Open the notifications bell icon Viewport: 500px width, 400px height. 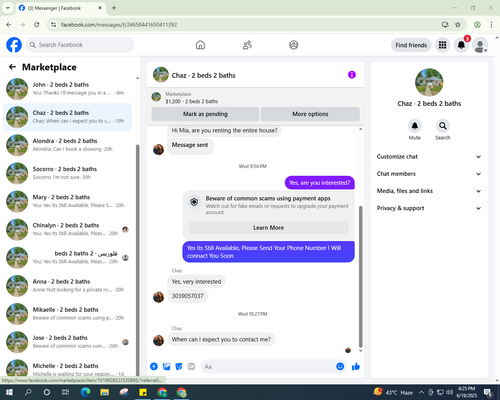click(x=461, y=45)
